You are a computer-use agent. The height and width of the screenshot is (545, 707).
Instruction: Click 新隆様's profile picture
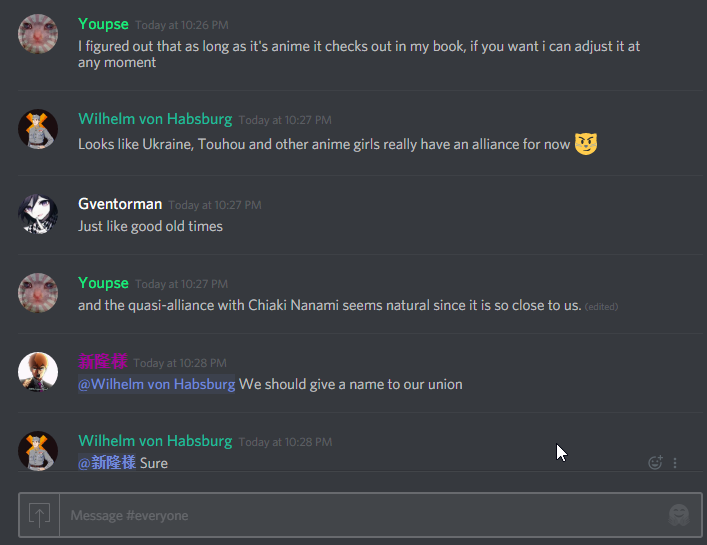pos(38,372)
